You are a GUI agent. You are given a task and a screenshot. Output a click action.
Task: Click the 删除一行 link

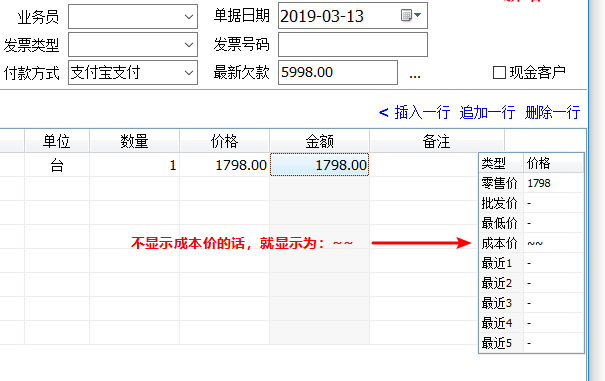(553, 113)
